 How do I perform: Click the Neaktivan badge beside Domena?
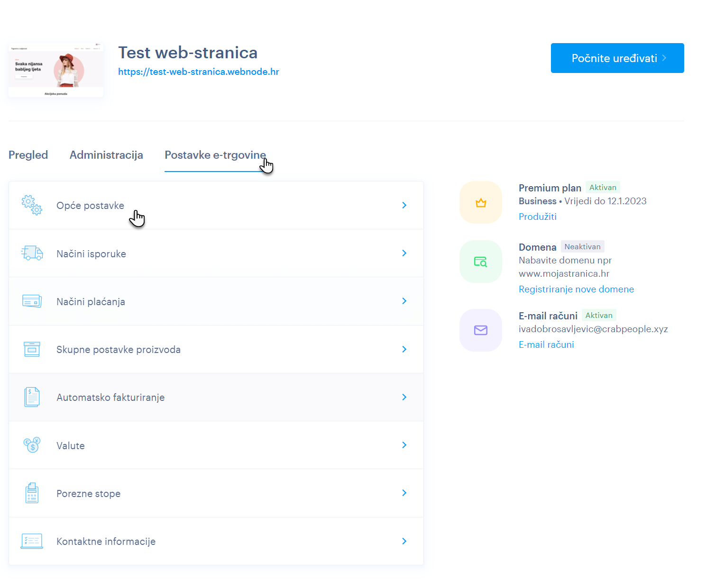click(582, 246)
